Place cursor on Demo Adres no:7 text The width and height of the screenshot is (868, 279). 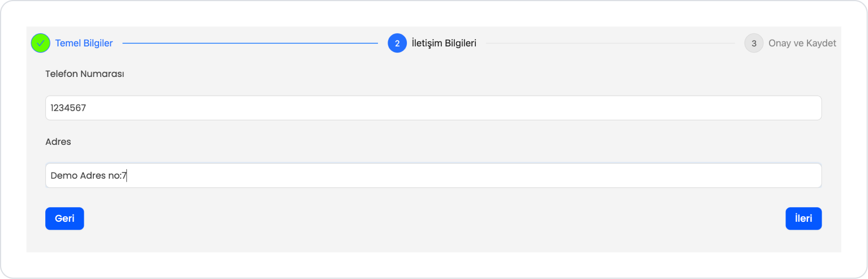pos(89,175)
